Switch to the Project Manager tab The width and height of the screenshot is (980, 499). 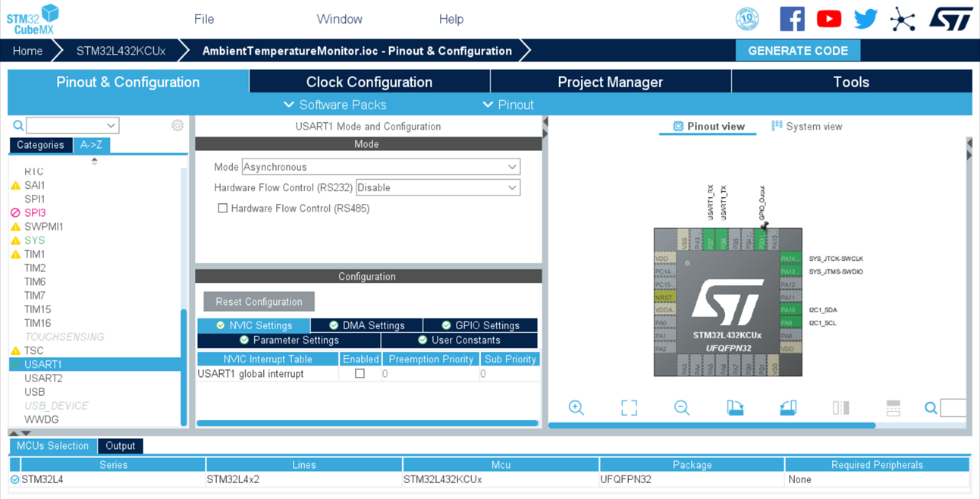coord(611,82)
